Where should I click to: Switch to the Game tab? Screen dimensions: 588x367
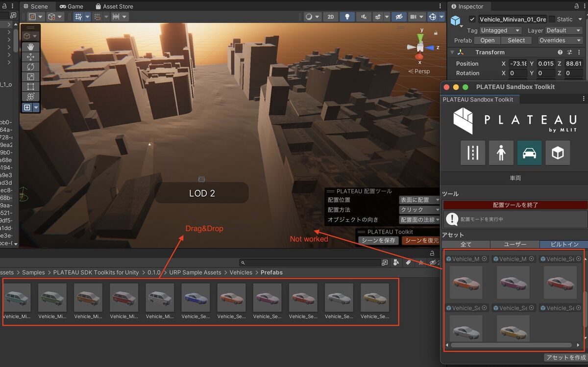71,6
